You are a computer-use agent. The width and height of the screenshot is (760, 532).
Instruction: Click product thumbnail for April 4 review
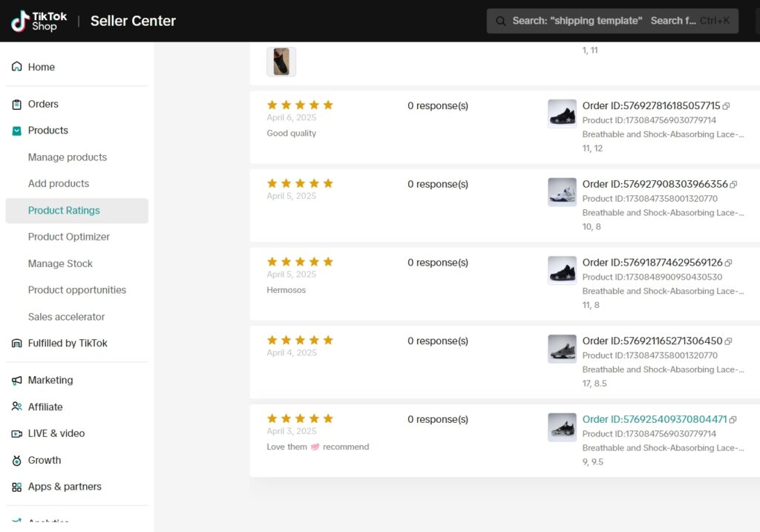562,349
